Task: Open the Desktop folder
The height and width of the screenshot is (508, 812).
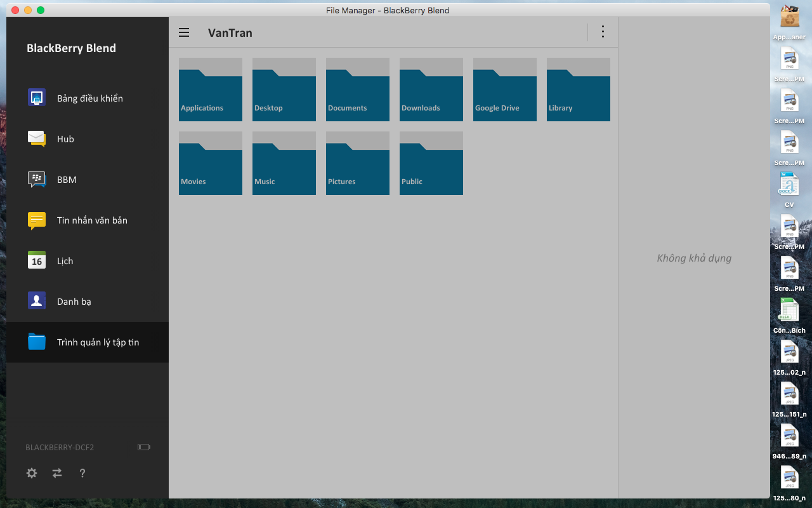Action: [x=284, y=90]
